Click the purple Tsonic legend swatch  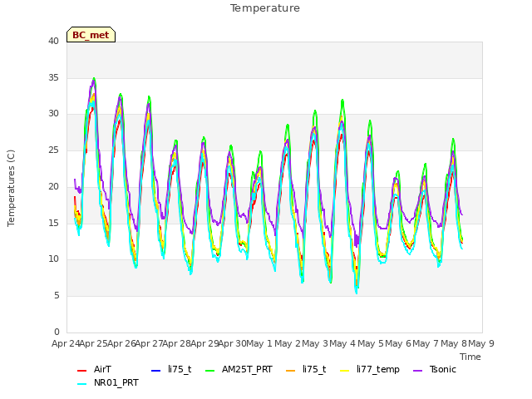click(x=417, y=370)
